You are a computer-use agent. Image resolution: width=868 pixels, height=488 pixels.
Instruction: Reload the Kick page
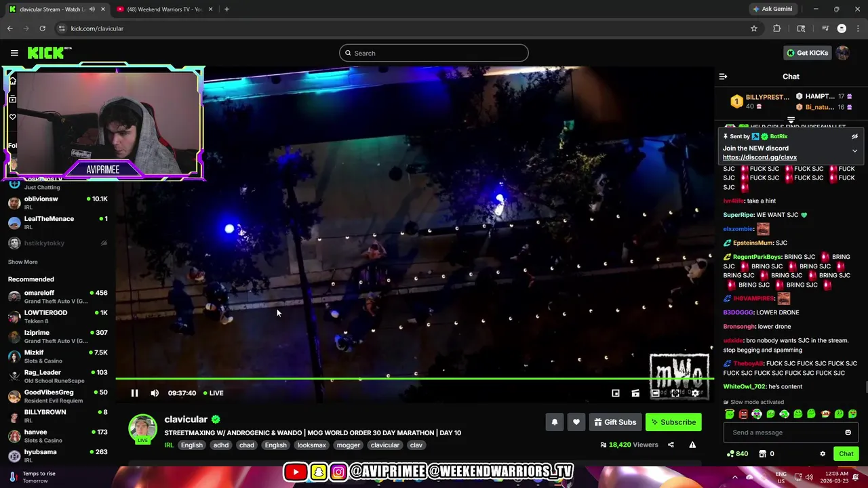point(42,28)
